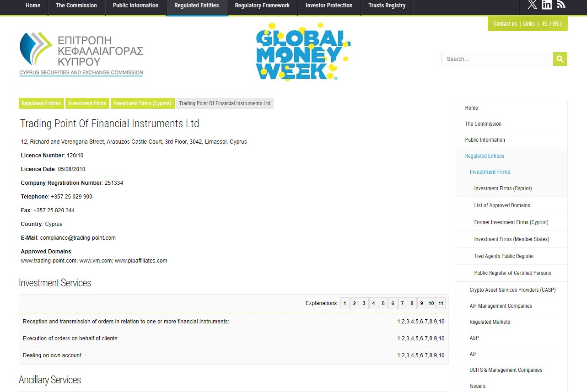Open Investment Firms (Cypriot) sidebar item
Image resolution: width=587 pixels, height=392 pixels.
click(512, 188)
